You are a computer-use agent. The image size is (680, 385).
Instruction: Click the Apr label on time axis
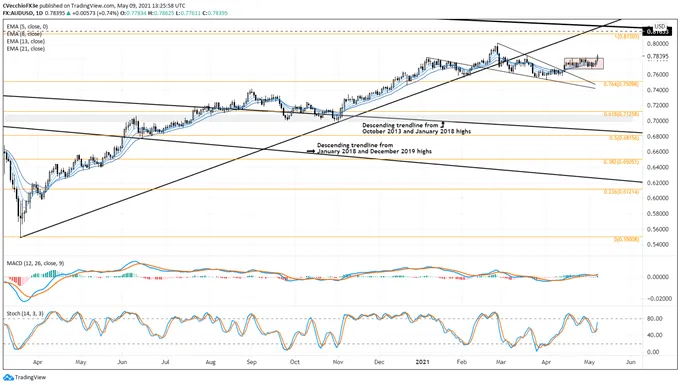coord(38,362)
